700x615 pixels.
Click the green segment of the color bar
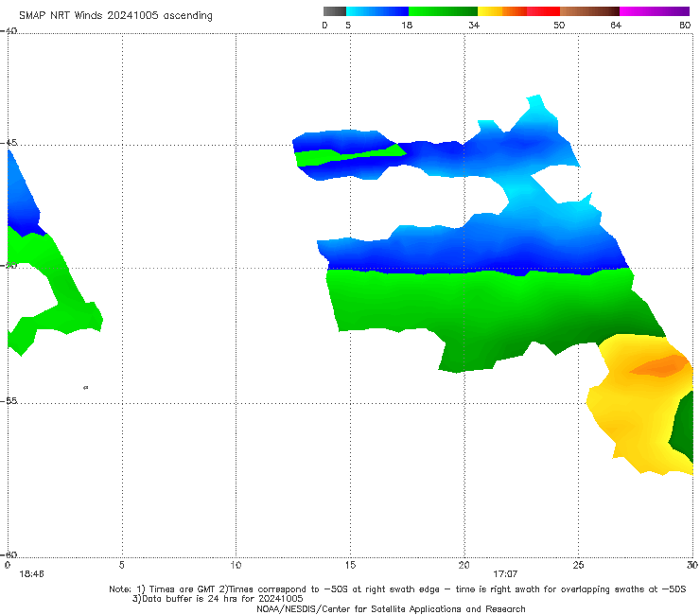[x=443, y=11]
